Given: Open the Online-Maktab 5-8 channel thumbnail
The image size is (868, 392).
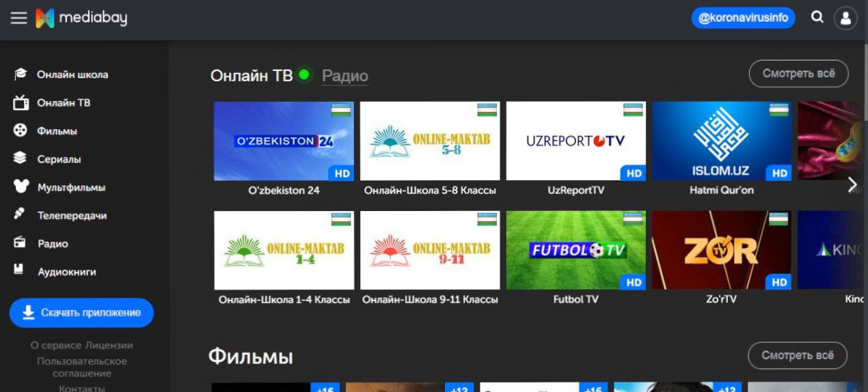Looking at the screenshot, I should click(x=430, y=141).
